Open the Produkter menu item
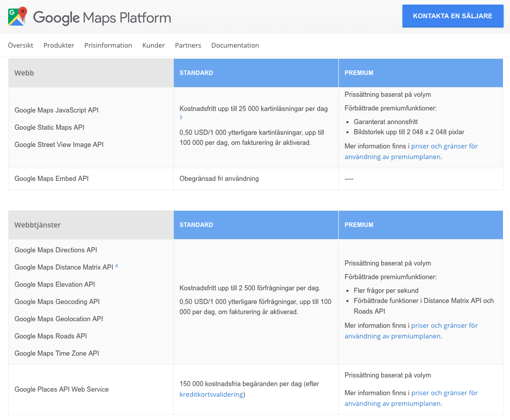 59,45
